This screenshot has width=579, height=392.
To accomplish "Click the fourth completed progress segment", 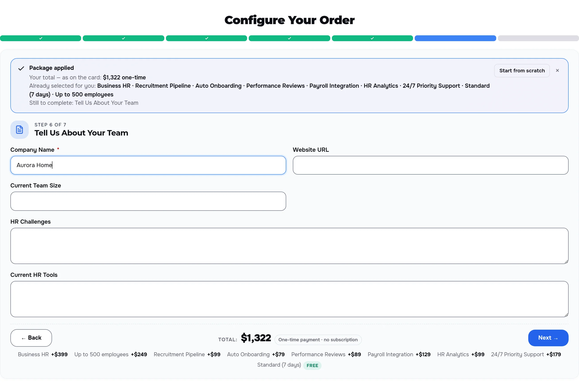I will click(x=289, y=38).
